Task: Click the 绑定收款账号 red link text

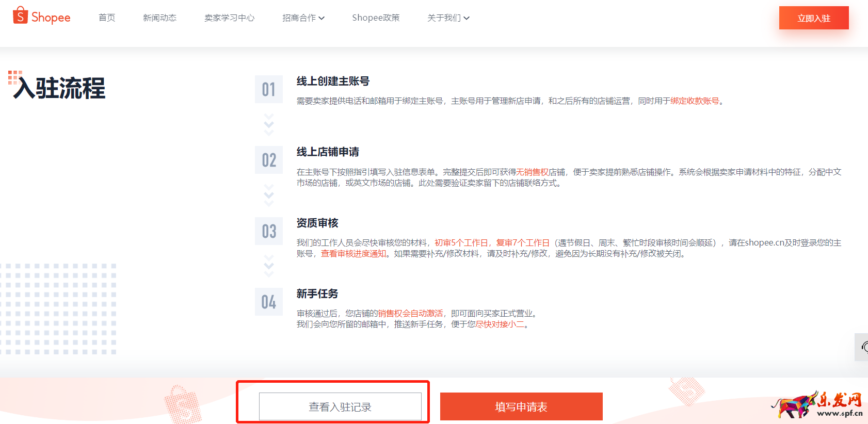Action: pyautogui.click(x=695, y=101)
